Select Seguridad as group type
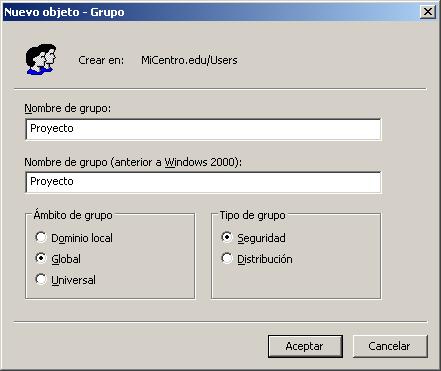441x371 pixels. coord(253,238)
